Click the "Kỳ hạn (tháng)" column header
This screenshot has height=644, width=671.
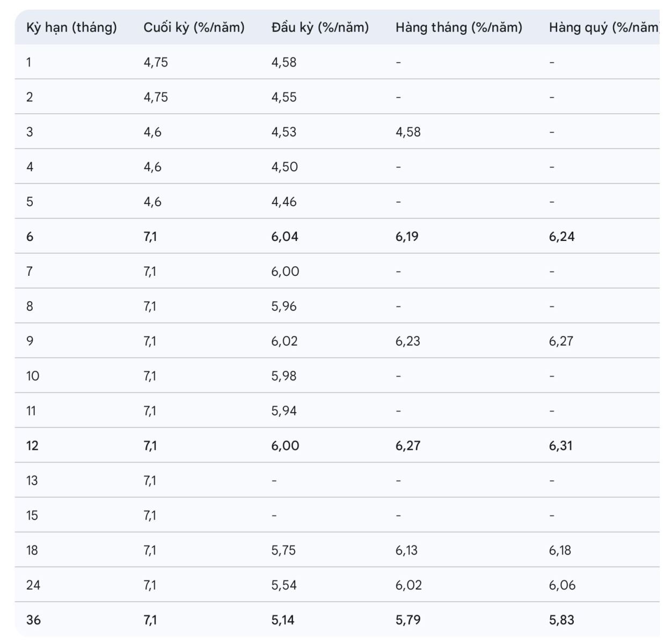click(x=71, y=27)
